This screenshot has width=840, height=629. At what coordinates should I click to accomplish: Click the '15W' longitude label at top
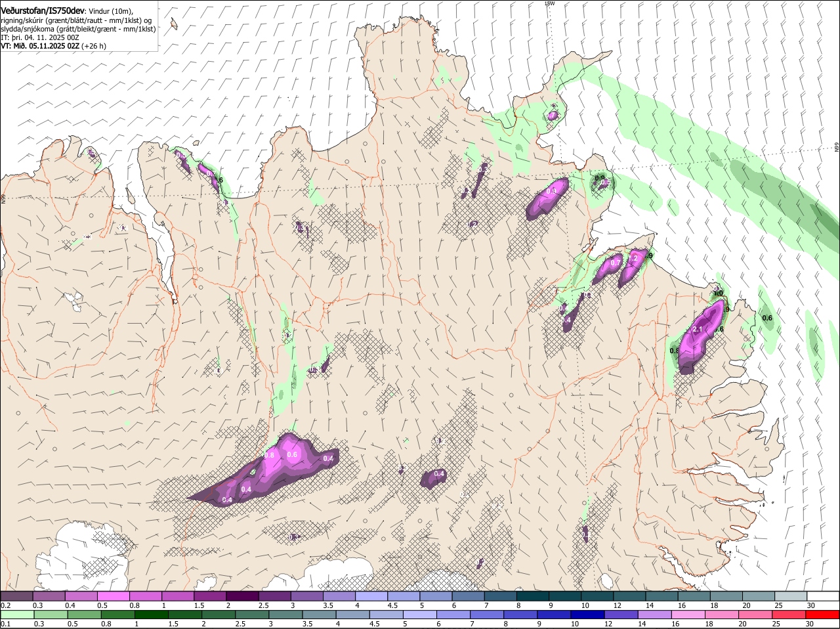pos(549,3)
